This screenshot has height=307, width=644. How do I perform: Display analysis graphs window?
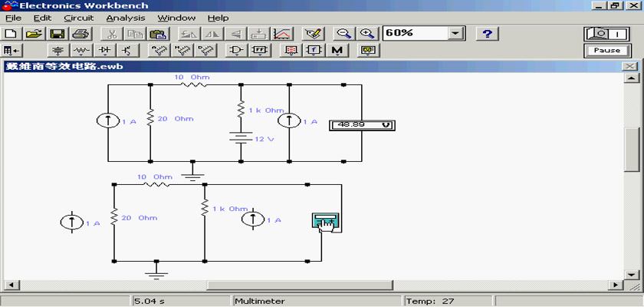pos(282,34)
